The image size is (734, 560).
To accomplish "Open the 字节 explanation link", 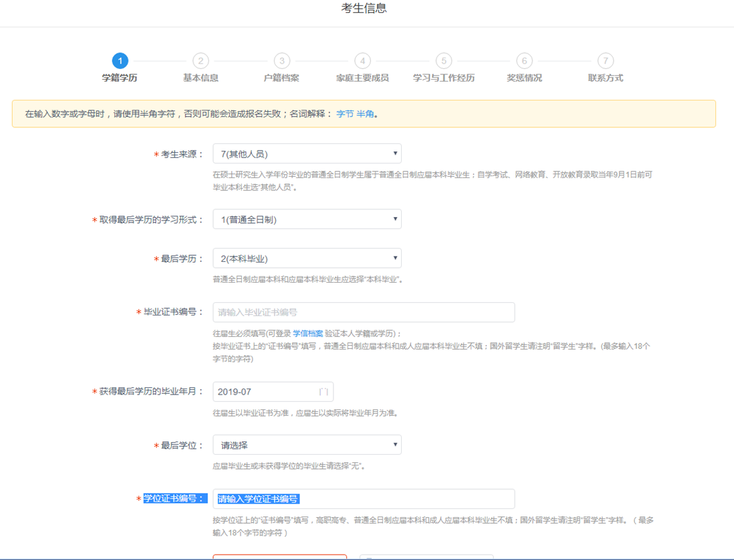I will click(x=345, y=114).
